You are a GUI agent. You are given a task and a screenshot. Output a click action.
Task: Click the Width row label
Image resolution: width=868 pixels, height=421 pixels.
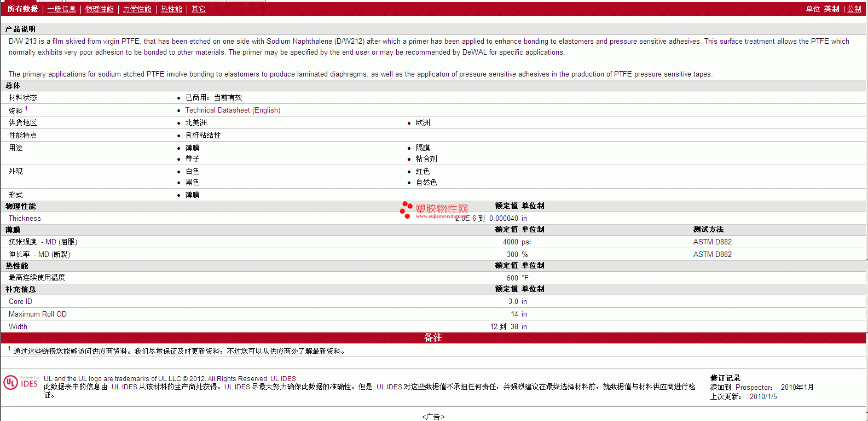point(18,326)
